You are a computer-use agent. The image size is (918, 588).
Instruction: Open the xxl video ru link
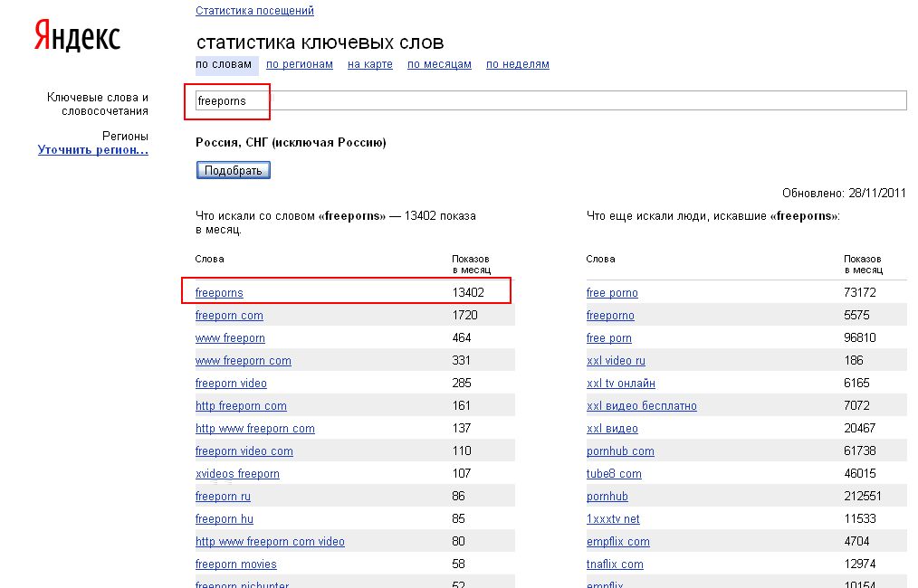616,361
